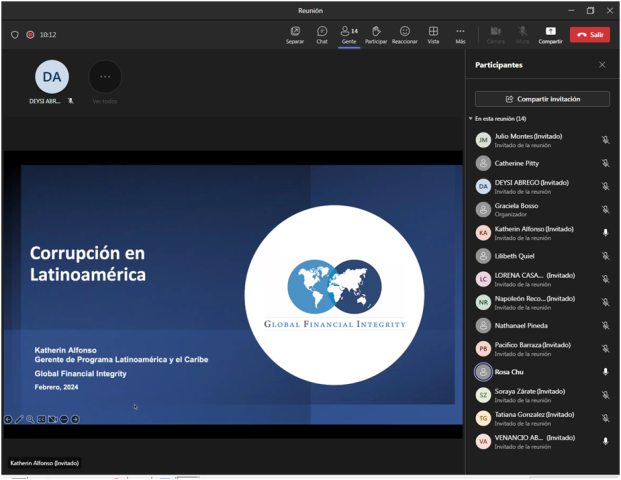Select the pen tool in slideshow controls
The height and width of the screenshot is (480, 621).
coord(19,419)
